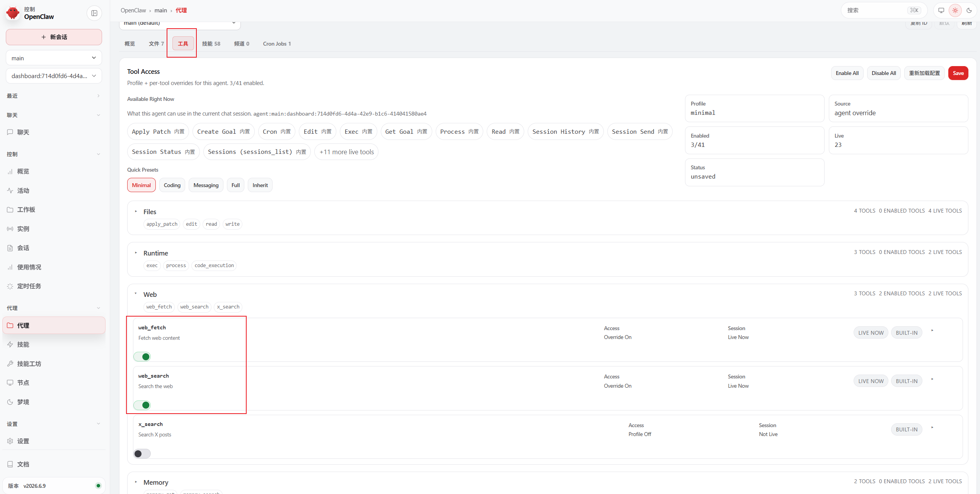The width and height of the screenshot is (980, 494).
Task: Go to OpenClaw in breadcrumb
Action: point(133,10)
